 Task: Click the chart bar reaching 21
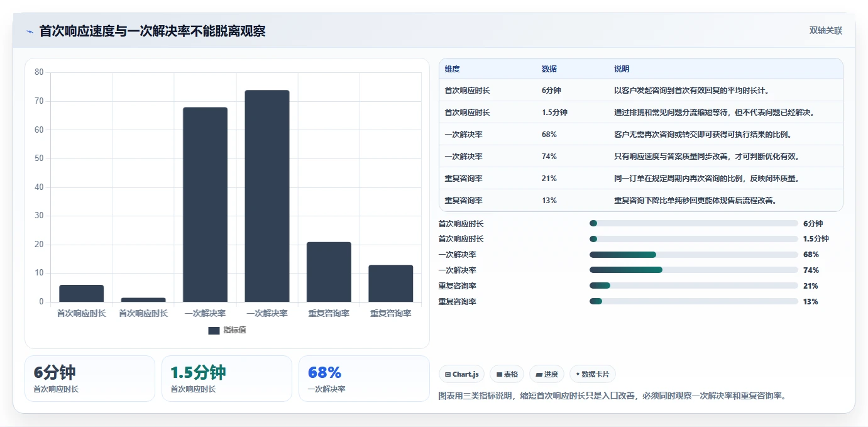pos(329,272)
